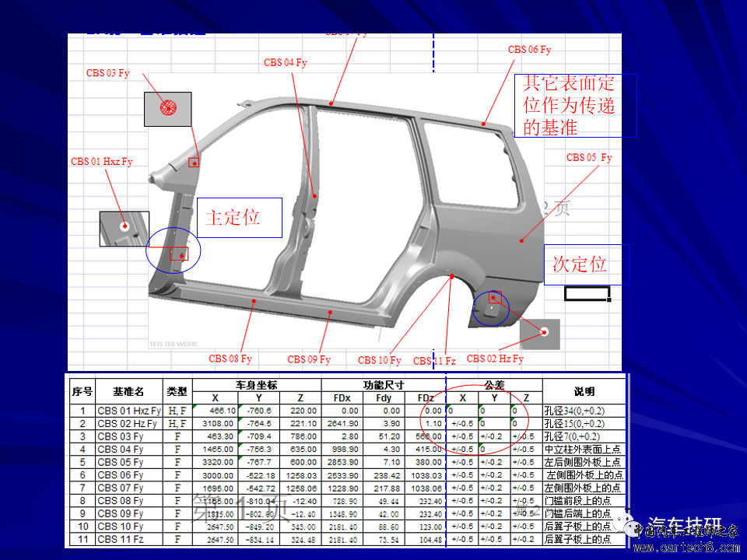
Task: Select the 孔径15(0,+0.2) description cell
Action: (x=584, y=423)
